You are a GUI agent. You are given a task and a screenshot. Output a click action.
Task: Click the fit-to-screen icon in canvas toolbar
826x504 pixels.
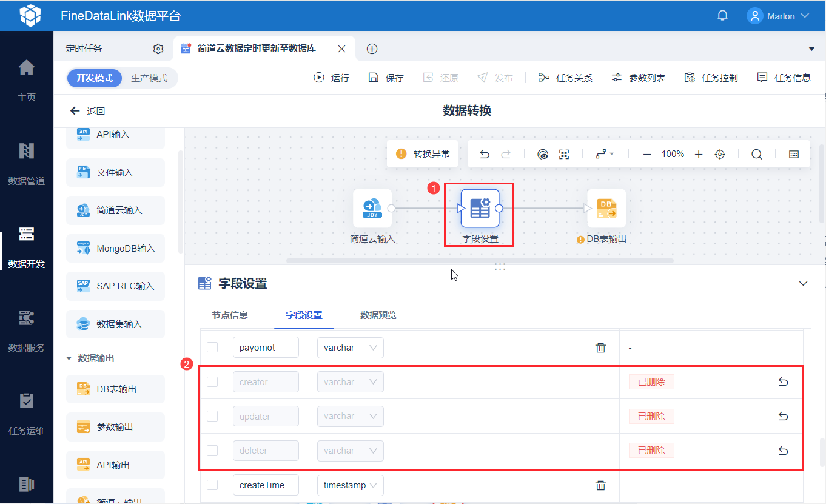(x=564, y=154)
